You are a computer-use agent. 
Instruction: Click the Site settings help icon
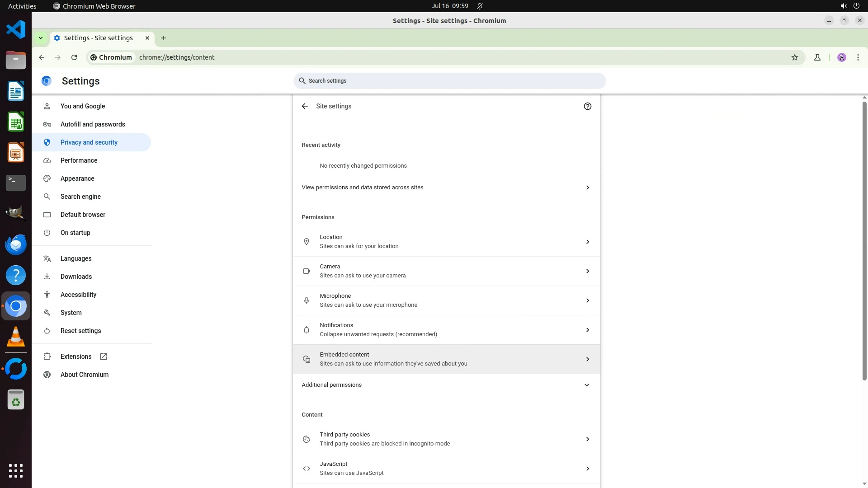587,106
